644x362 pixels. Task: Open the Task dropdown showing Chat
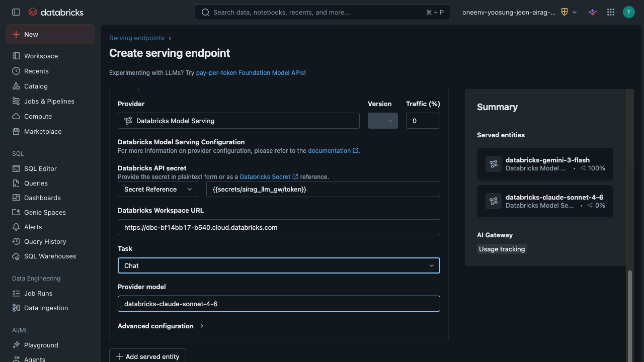279,265
